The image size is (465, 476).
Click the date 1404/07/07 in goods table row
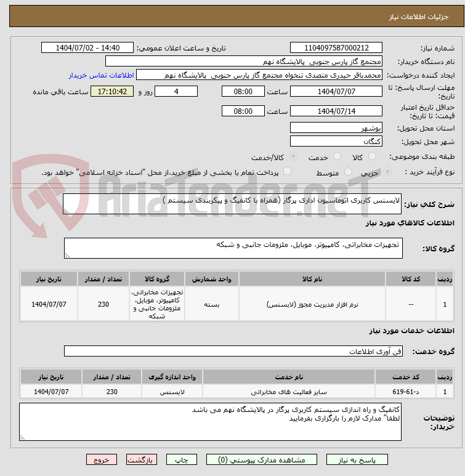click(49, 304)
